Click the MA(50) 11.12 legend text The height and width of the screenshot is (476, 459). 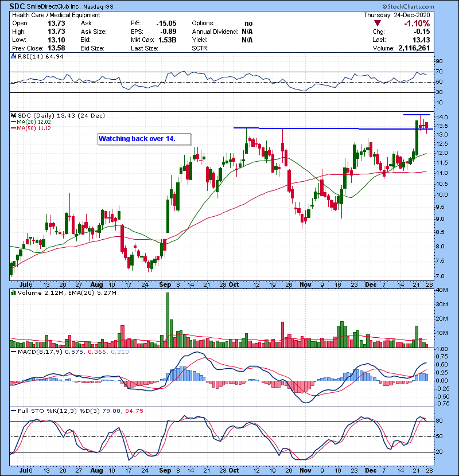pyautogui.click(x=34, y=128)
